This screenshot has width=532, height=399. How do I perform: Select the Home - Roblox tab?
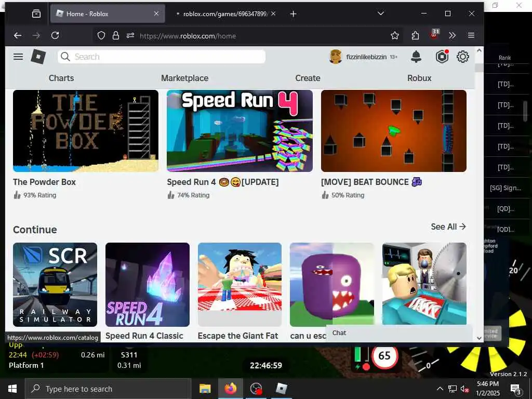pos(108,14)
